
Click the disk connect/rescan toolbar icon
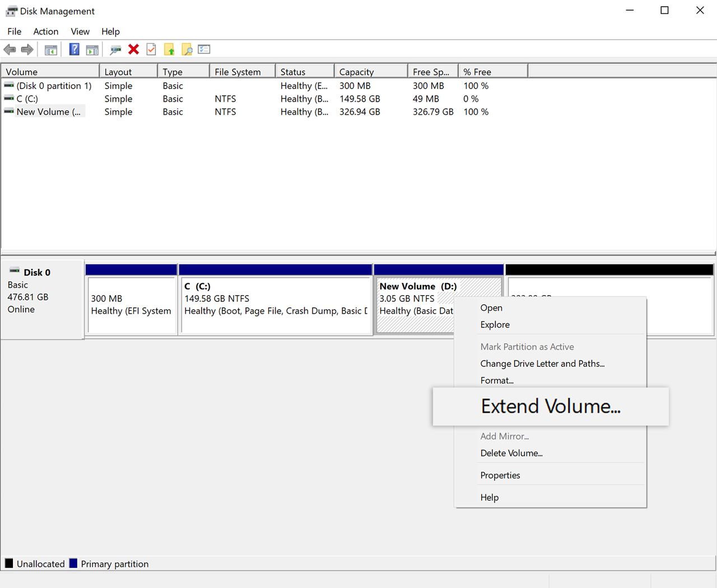[115, 50]
